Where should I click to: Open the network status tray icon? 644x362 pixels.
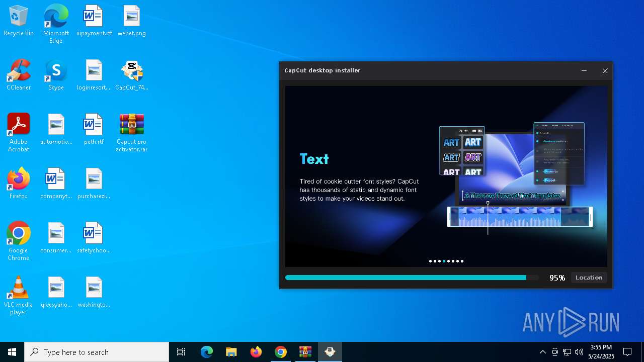(x=567, y=352)
